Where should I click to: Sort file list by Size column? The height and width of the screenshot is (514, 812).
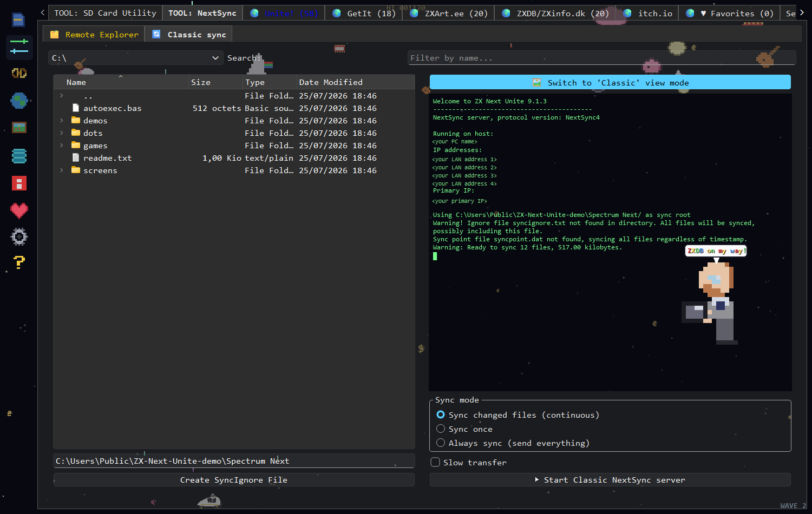point(215,82)
